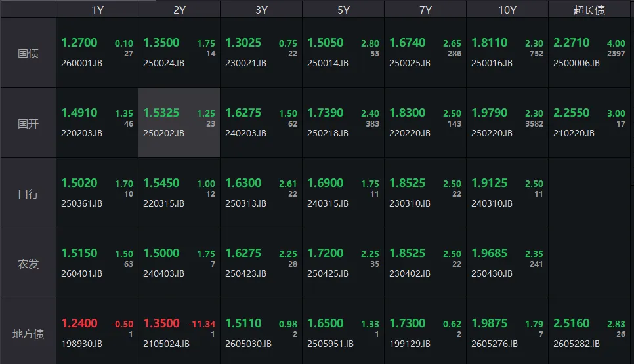Open bond code 260001.IB
The width and height of the screenshot is (634, 364).
tap(82, 64)
